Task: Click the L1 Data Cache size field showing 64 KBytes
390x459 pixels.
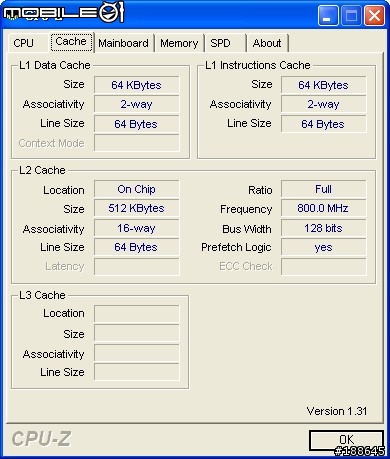Action: tap(136, 85)
